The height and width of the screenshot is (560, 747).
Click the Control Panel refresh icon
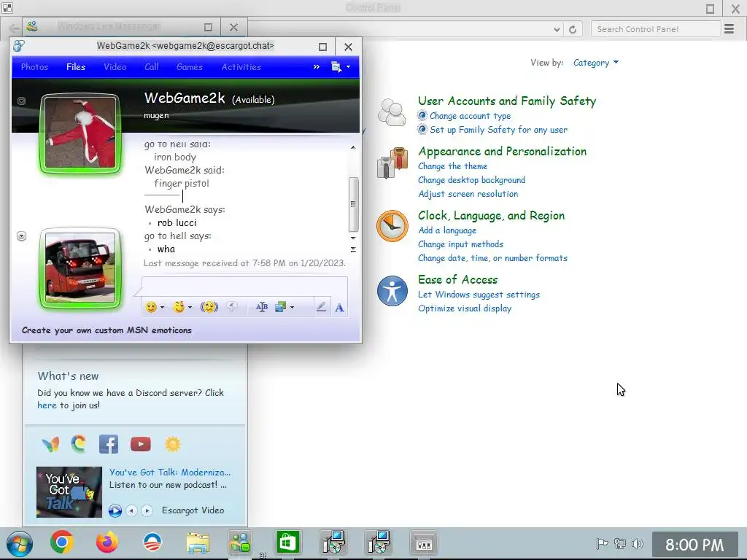[x=573, y=29]
